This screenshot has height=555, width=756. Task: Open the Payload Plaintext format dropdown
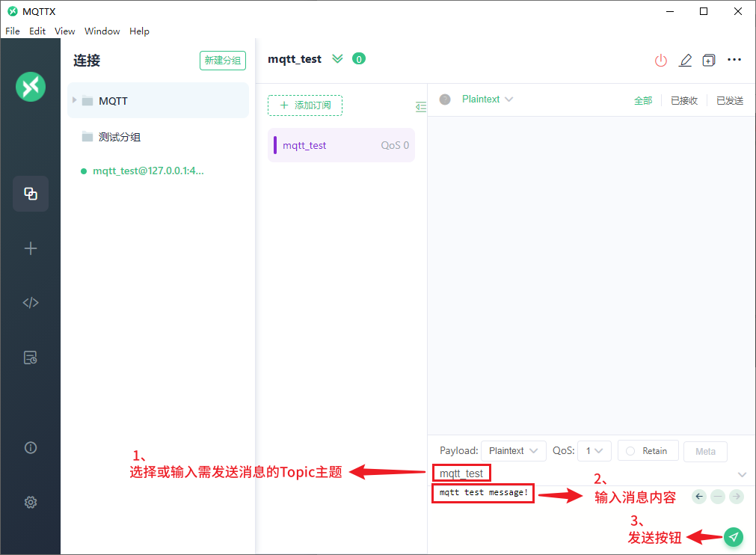(x=514, y=451)
